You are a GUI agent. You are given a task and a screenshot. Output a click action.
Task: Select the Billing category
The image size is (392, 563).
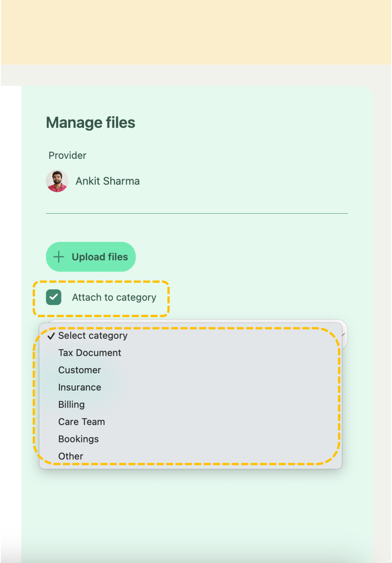click(x=190, y=405)
